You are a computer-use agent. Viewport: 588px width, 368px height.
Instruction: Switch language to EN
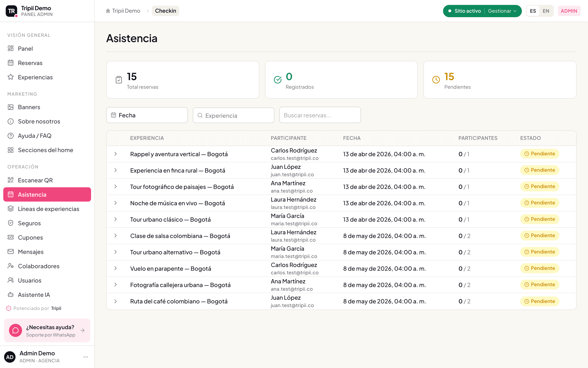point(546,11)
